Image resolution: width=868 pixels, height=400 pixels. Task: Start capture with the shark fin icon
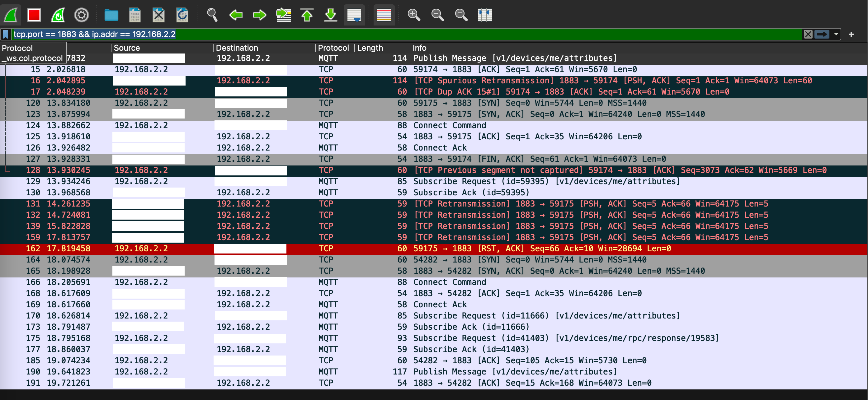click(x=11, y=15)
